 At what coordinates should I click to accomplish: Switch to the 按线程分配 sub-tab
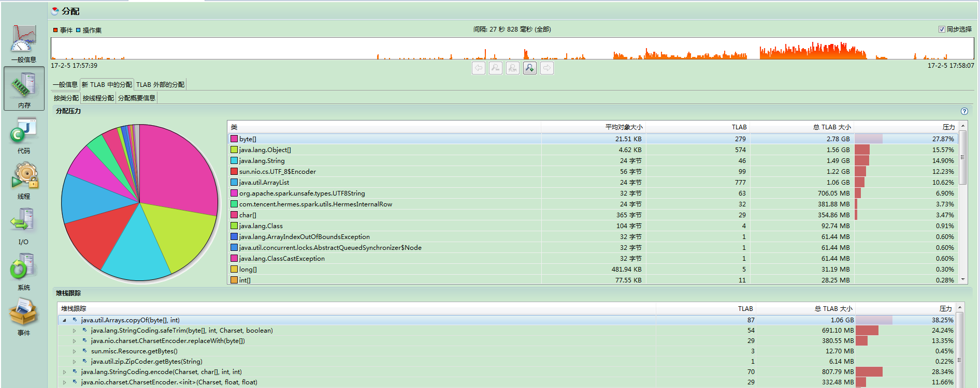(98, 98)
